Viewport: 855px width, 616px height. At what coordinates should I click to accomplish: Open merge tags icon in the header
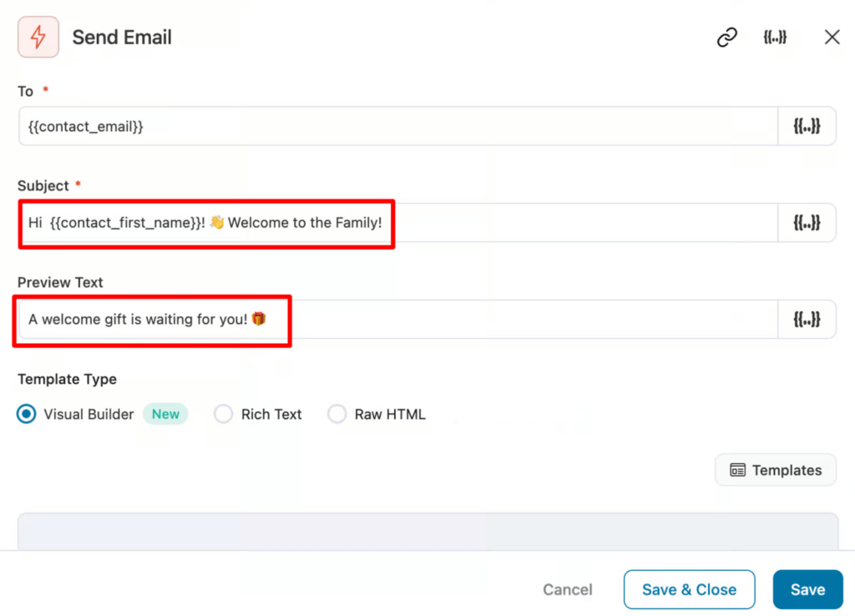coord(775,37)
